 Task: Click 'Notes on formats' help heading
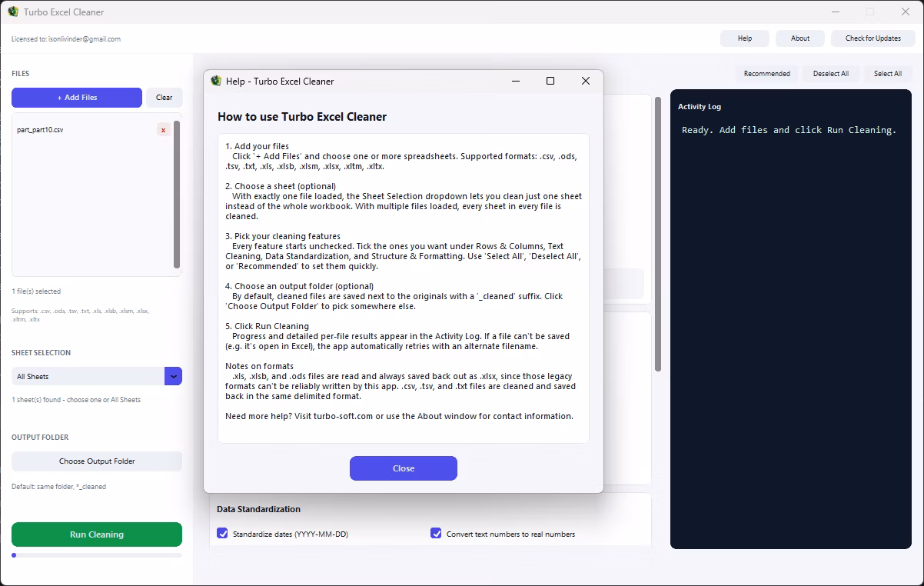point(259,366)
